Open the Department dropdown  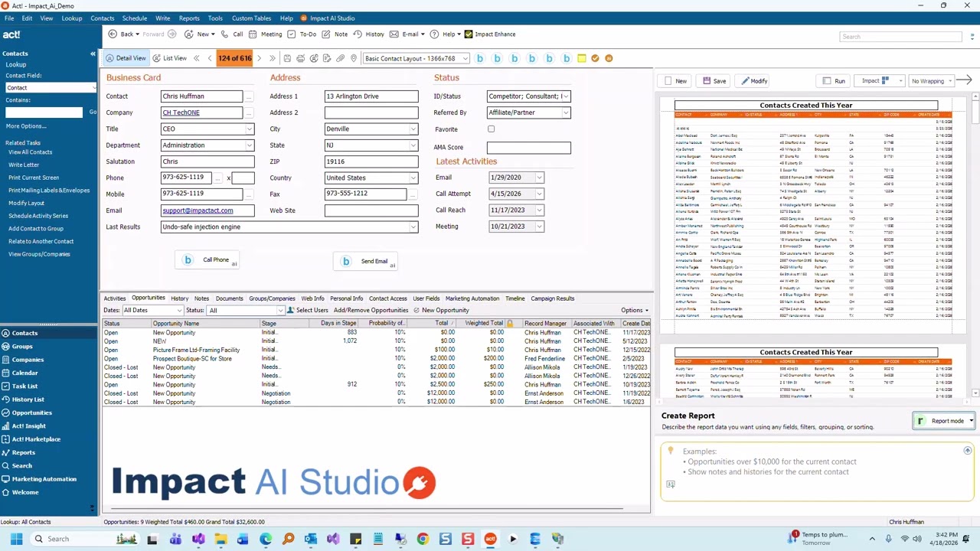pos(249,145)
